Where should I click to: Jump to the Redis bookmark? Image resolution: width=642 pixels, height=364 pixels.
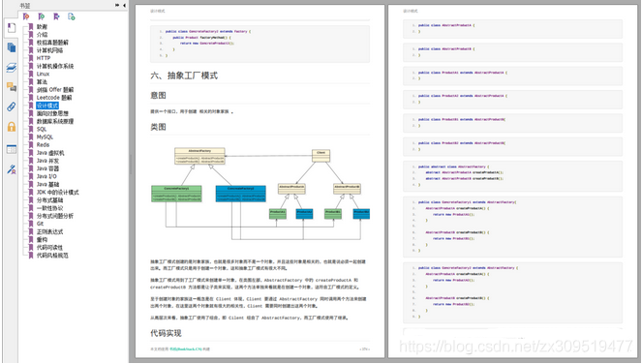[x=43, y=144]
